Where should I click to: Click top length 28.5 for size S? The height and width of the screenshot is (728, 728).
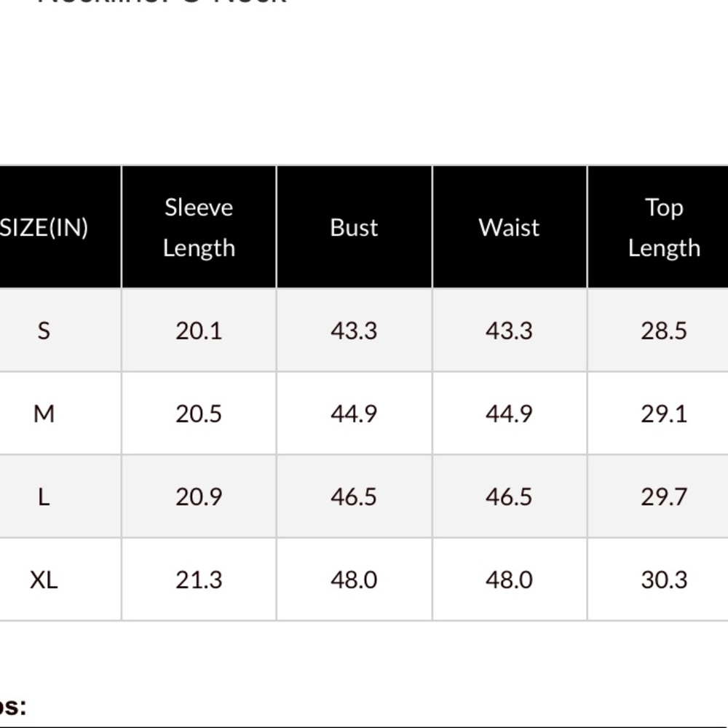(663, 331)
